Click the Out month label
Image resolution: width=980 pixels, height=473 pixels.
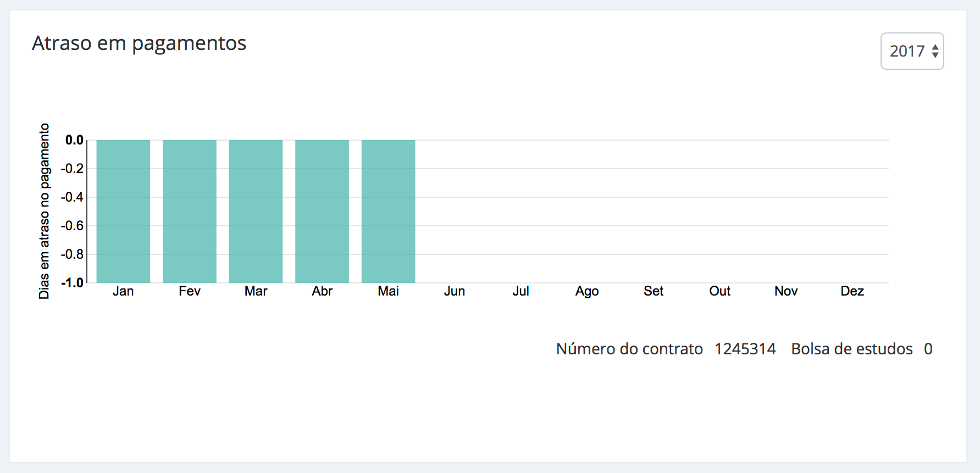pos(719,291)
